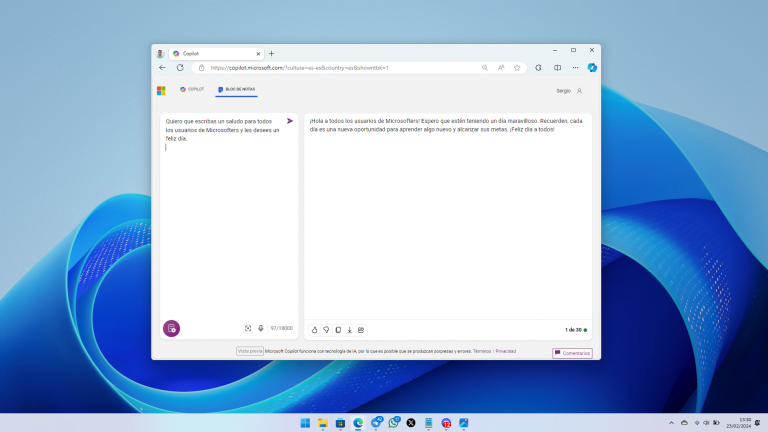Select the Copilot browser tab
This screenshot has height=432, width=768.
coord(217,53)
